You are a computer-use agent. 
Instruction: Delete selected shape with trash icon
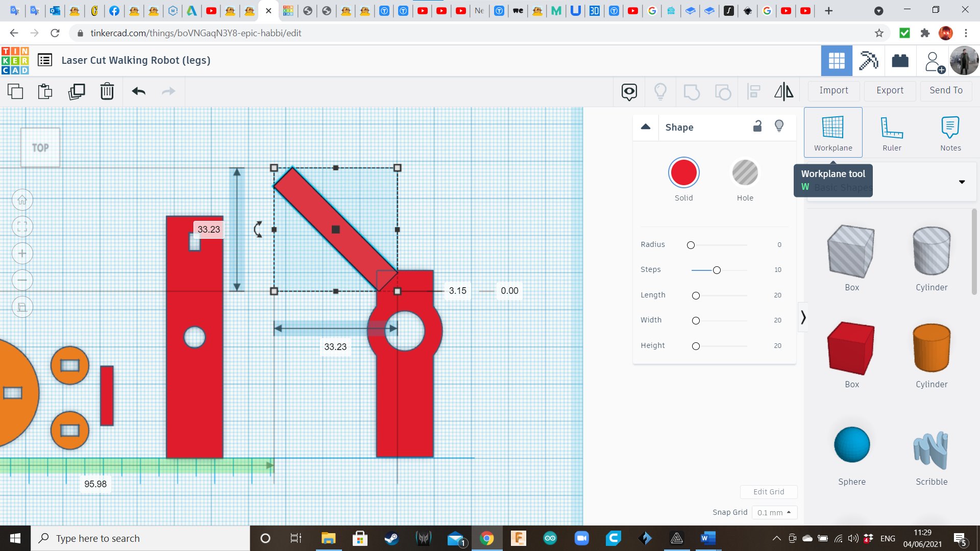point(107,91)
